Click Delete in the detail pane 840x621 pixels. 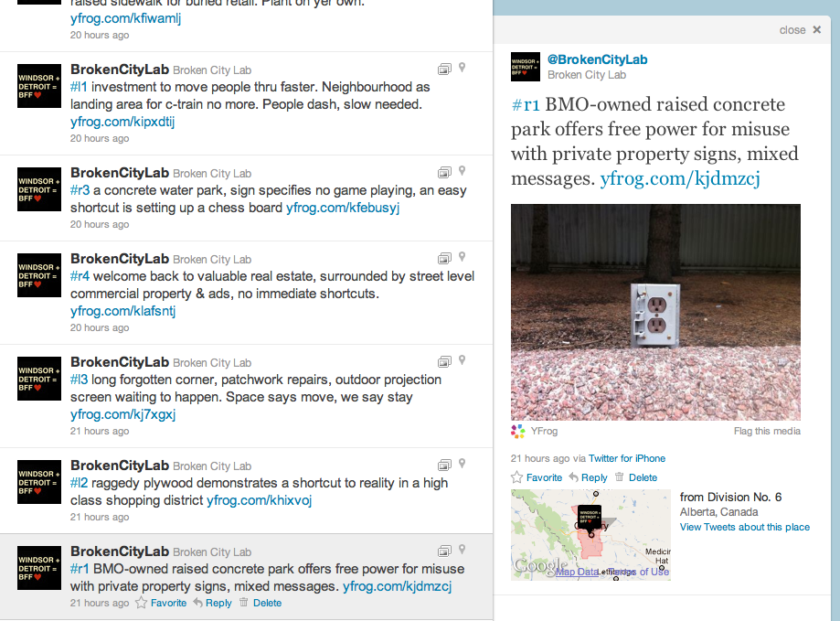636,477
